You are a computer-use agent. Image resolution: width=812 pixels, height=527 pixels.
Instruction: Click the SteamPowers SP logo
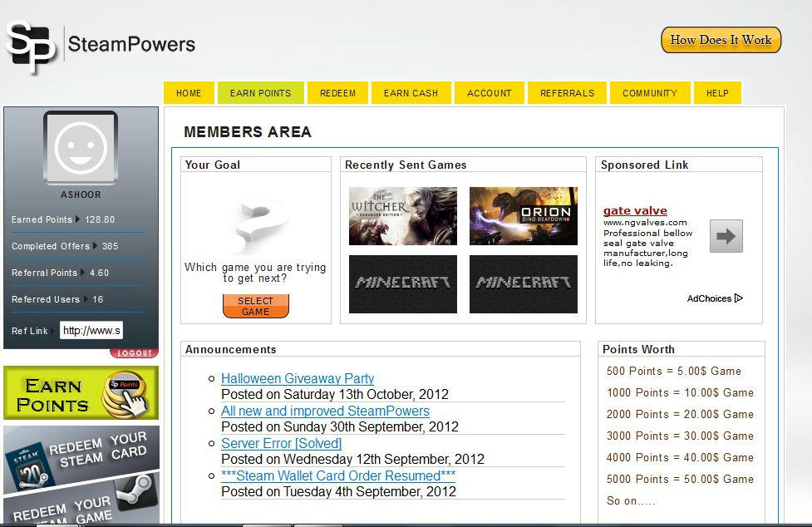click(x=31, y=47)
